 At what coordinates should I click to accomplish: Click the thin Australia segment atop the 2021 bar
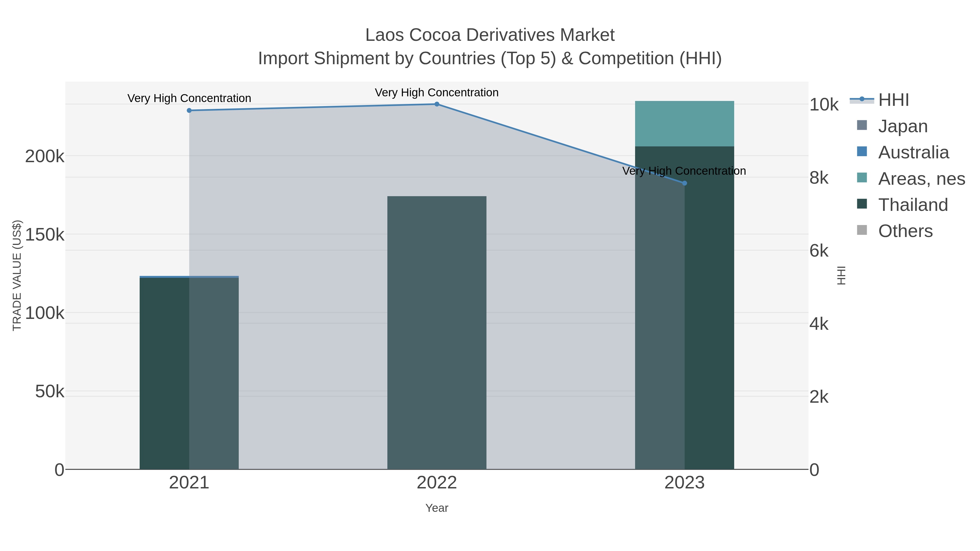189,277
